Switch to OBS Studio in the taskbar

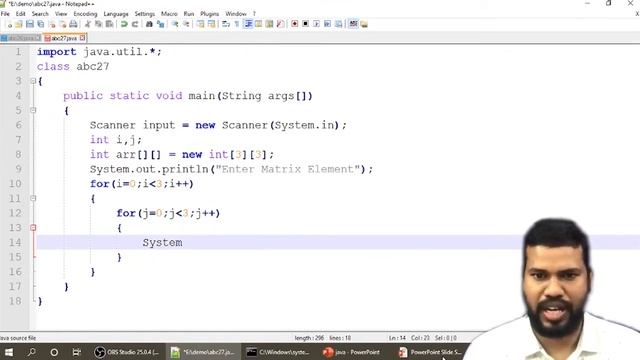coord(127,352)
